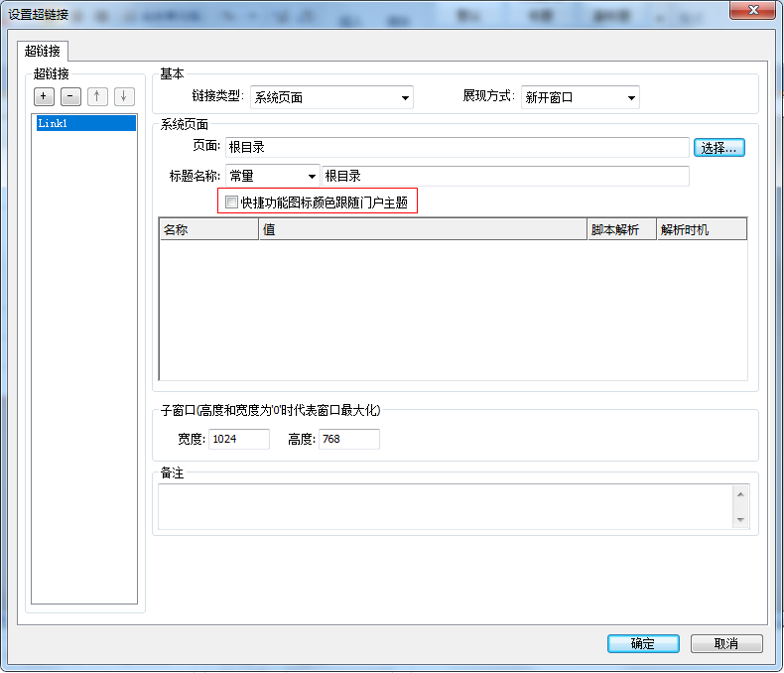
Task: Select the 超链接 tab
Action: pyautogui.click(x=42, y=51)
